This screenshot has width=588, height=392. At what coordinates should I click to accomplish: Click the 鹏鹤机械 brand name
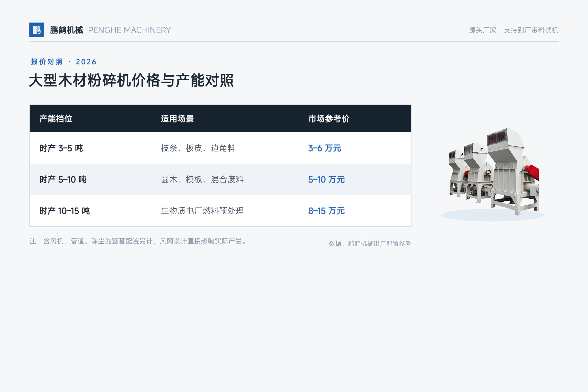[x=66, y=30]
